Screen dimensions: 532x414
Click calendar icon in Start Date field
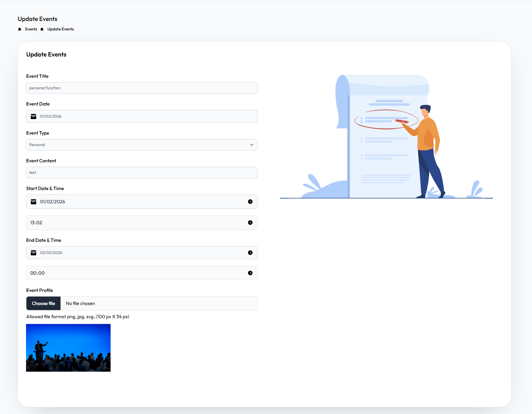pos(33,202)
